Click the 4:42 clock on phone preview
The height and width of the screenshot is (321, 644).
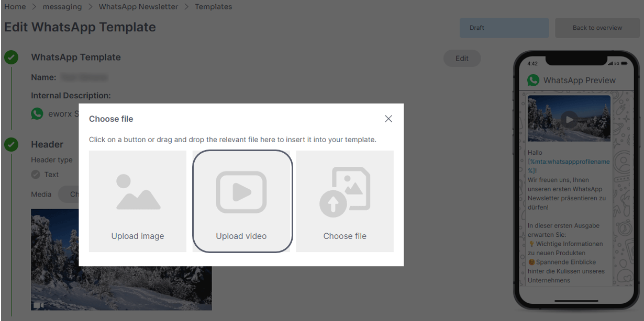532,64
